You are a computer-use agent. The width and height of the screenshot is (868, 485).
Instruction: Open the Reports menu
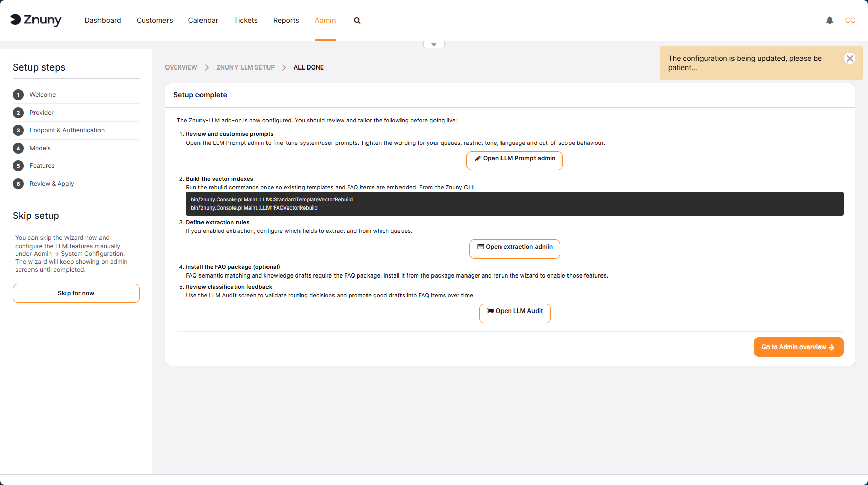point(286,20)
